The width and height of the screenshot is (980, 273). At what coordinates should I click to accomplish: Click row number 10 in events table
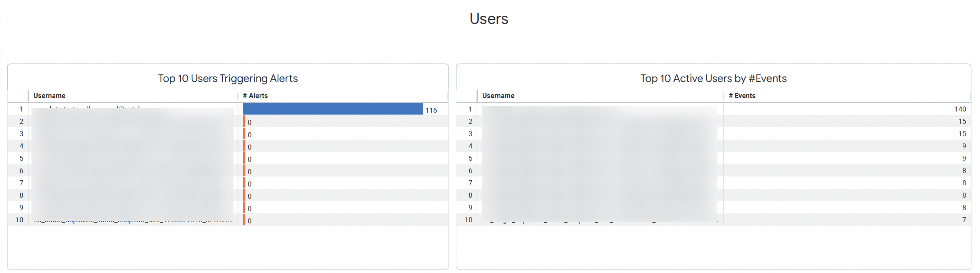point(468,220)
